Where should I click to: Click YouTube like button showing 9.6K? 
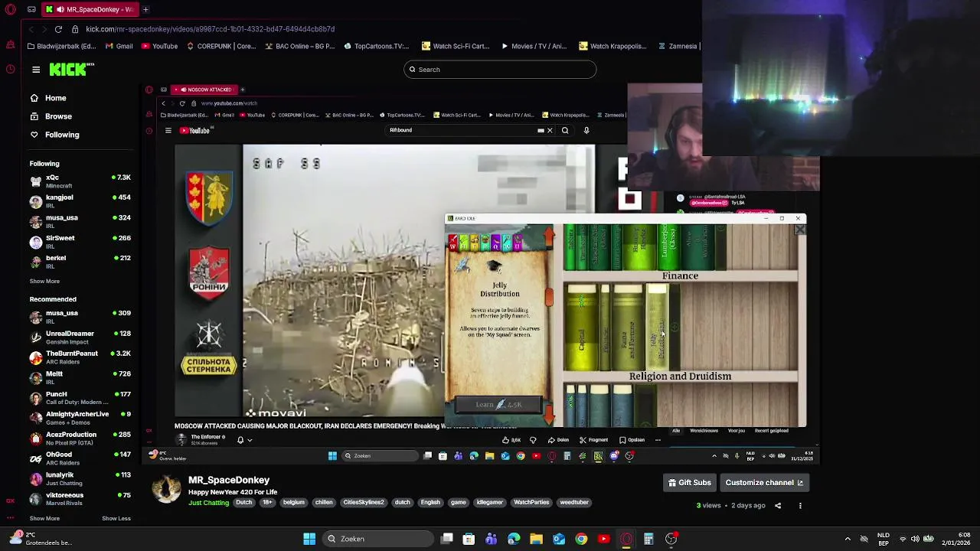pos(511,440)
